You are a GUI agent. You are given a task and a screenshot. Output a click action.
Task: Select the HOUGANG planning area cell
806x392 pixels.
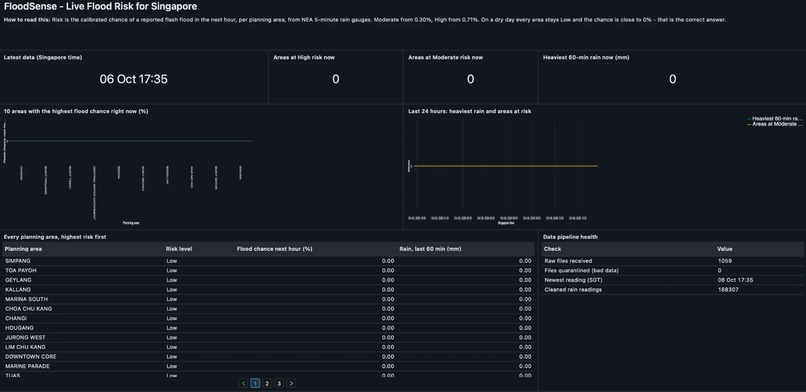point(20,328)
